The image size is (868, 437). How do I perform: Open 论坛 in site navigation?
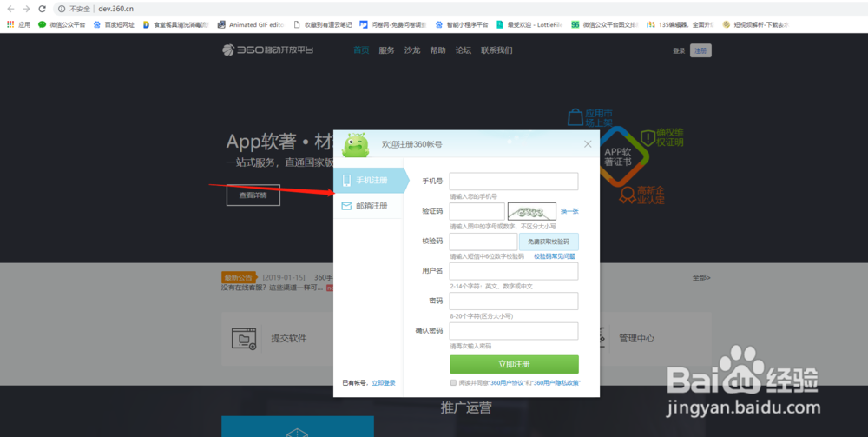tap(463, 50)
